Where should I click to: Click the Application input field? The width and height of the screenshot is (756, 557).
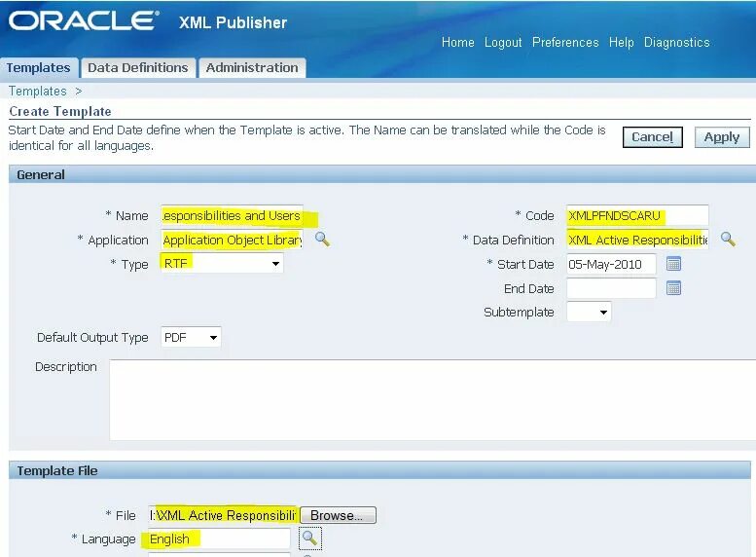click(x=232, y=240)
